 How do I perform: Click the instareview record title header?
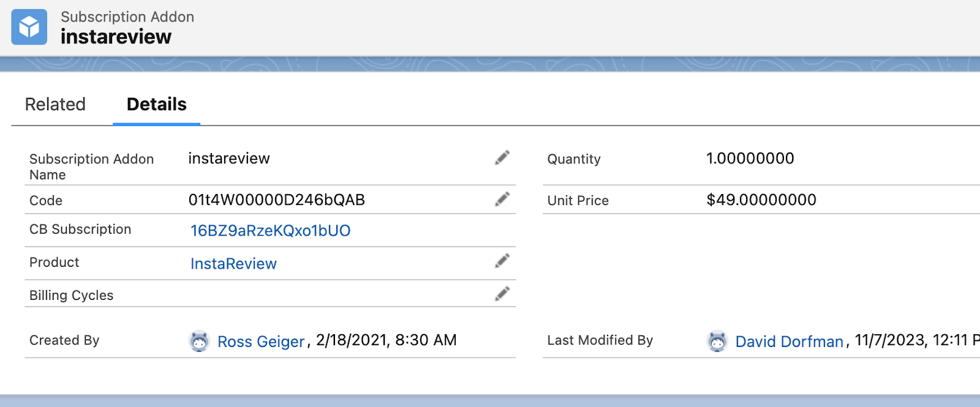point(116,37)
